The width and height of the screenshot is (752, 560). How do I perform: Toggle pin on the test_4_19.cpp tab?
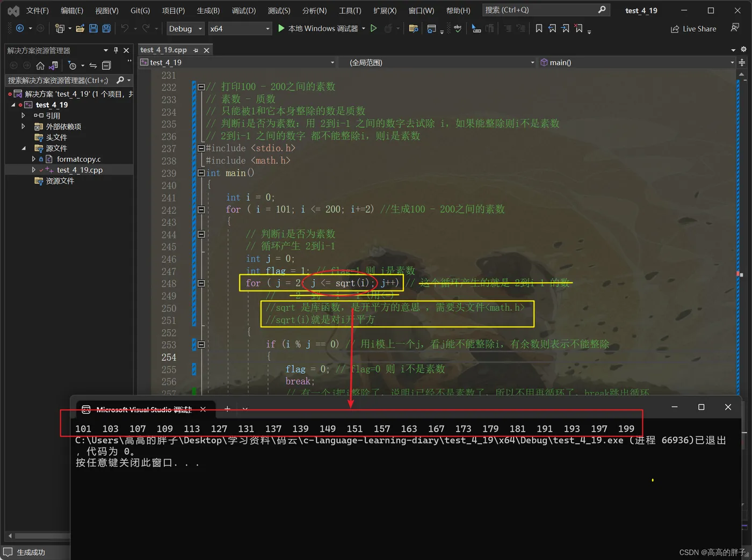click(x=196, y=50)
